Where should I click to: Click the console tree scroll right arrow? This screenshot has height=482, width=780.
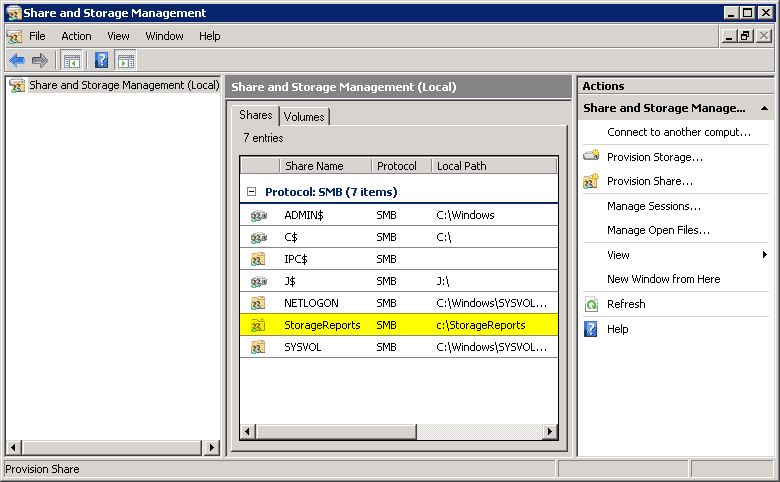point(211,447)
